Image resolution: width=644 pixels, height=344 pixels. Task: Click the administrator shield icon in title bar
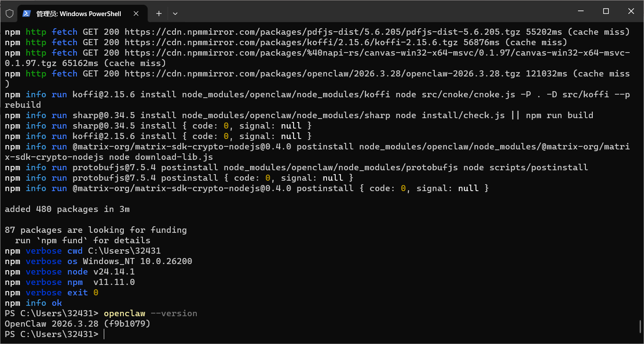(x=9, y=13)
